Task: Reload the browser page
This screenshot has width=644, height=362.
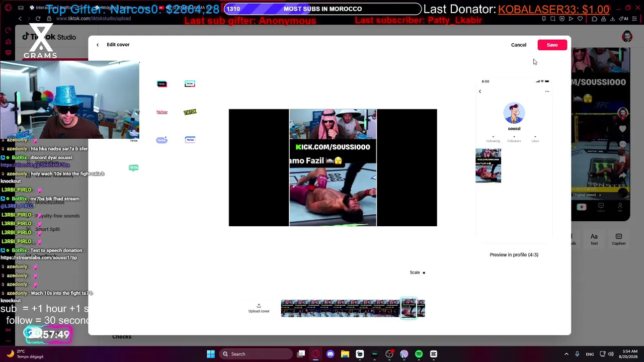Action: point(38,19)
